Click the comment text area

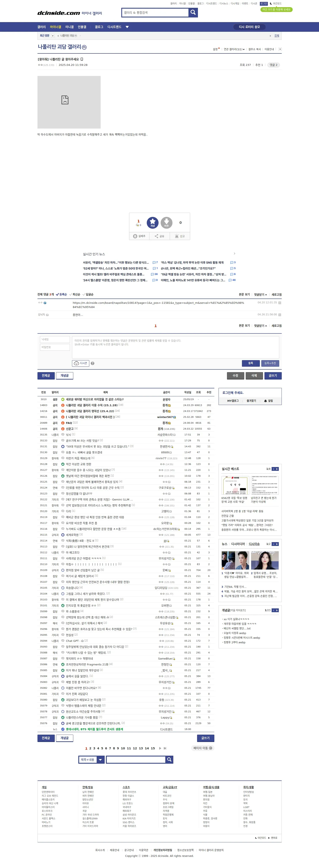click(x=175, y=347)
